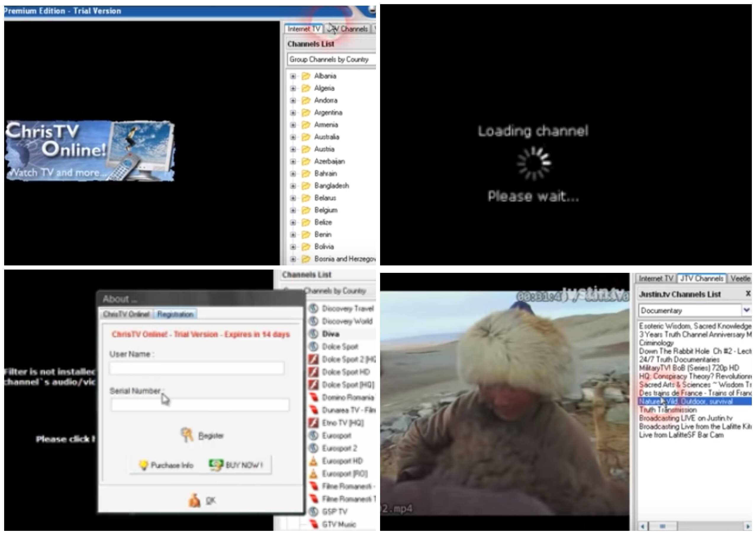Click the Belgium folder icon

[x=306, y=210]
